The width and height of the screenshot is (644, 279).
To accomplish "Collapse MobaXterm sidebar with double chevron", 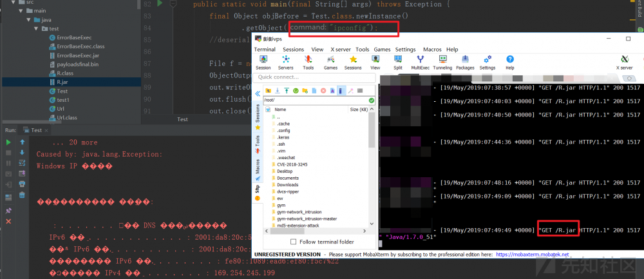I will 258,93.
